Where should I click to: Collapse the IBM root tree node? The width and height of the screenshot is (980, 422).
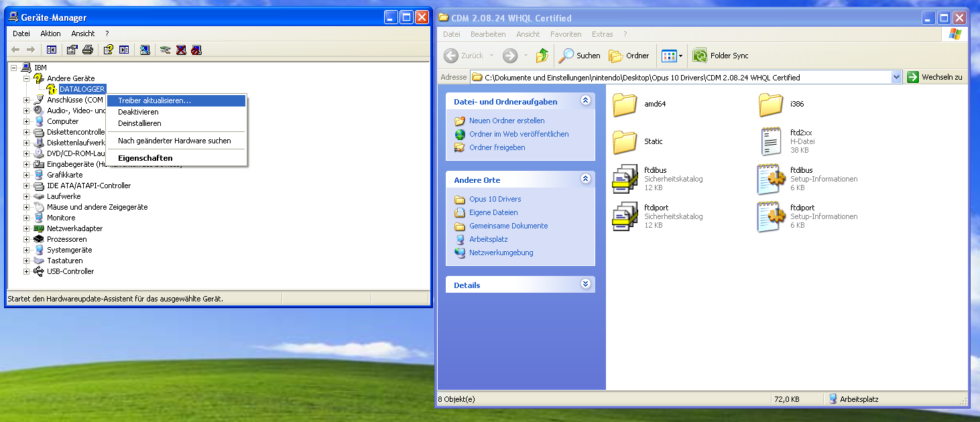pos(14,68)
